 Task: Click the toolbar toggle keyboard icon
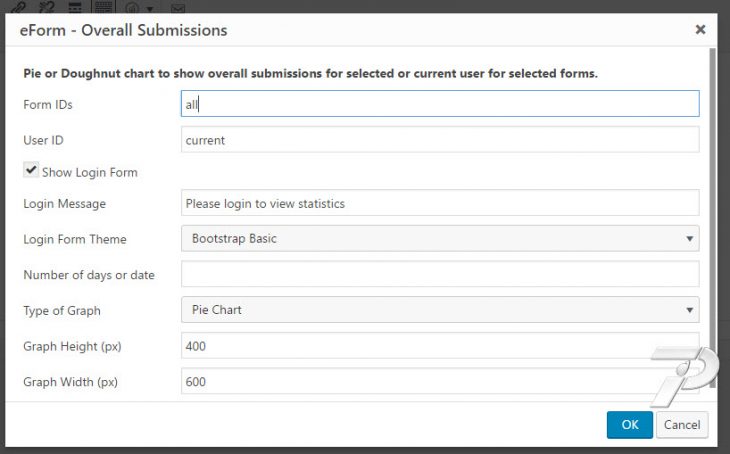pyautogui.click(x=103, y=7)
